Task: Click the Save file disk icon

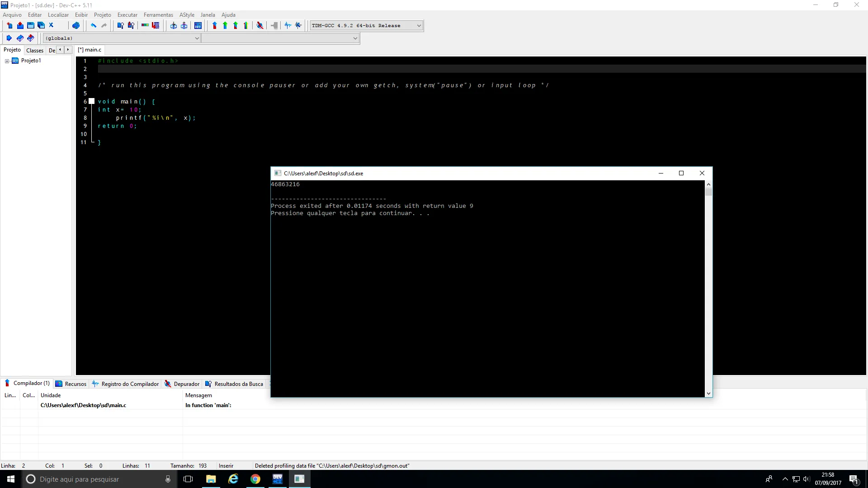Action: coord(31,26)
